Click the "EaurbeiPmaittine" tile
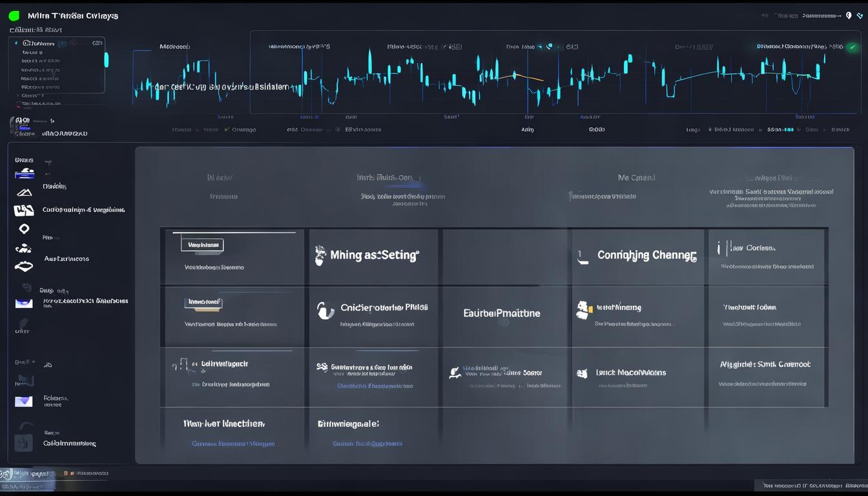 click(x=501, y=313)
